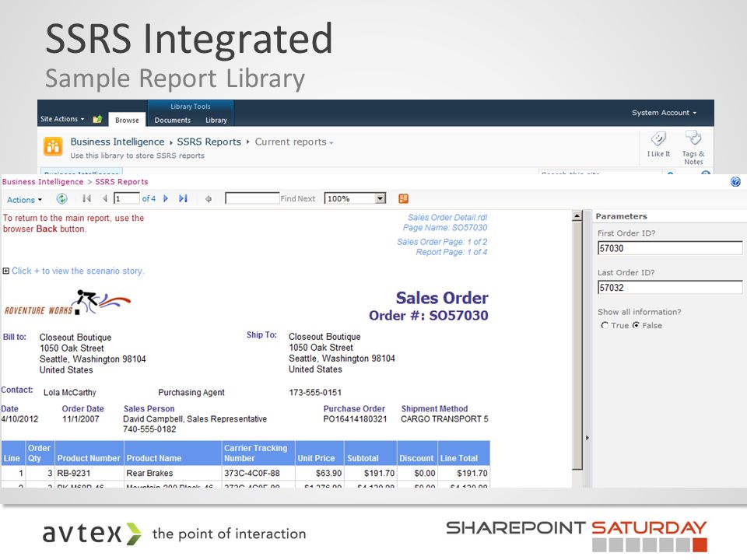747x560 pixels.
Task: Expand the scenario story plus toggle
Action: 5,271
